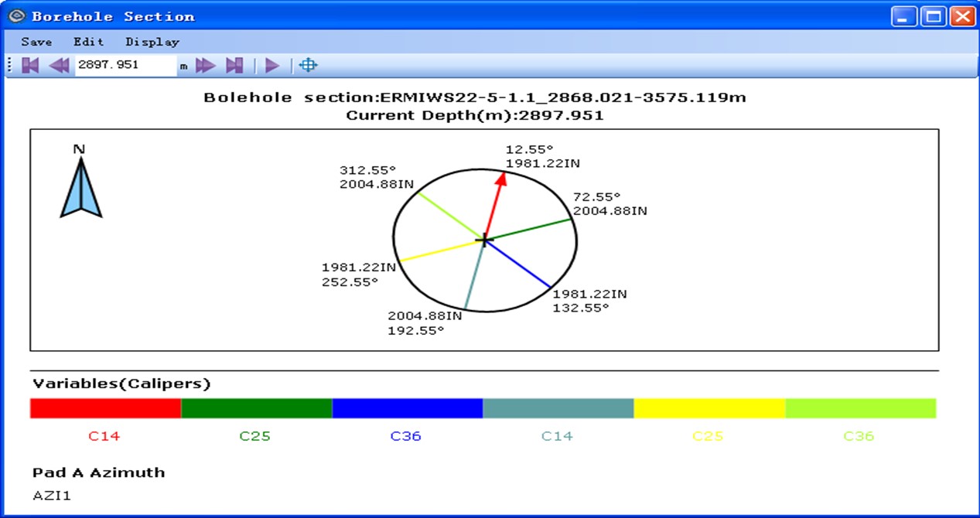The height and width of the screenshot is (518, 980).
Task: Click the Bolehole section title text
Action: point(474,97)
